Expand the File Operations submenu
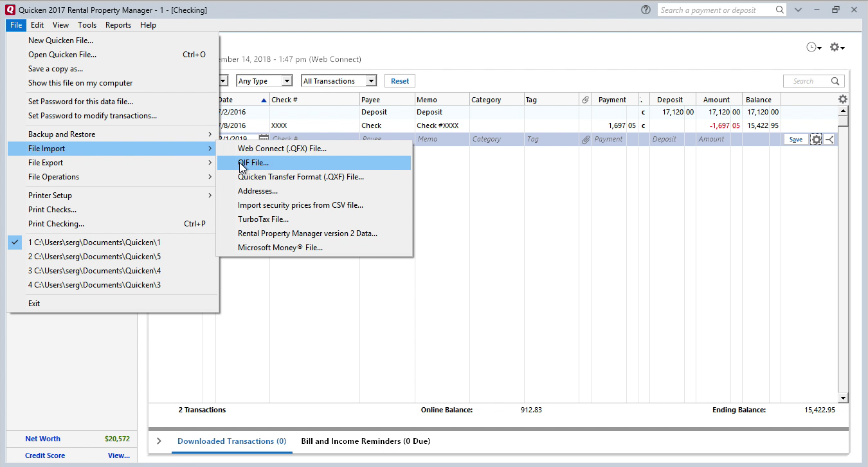The width and height of the screenshot is (868, 467). [113, 177]
